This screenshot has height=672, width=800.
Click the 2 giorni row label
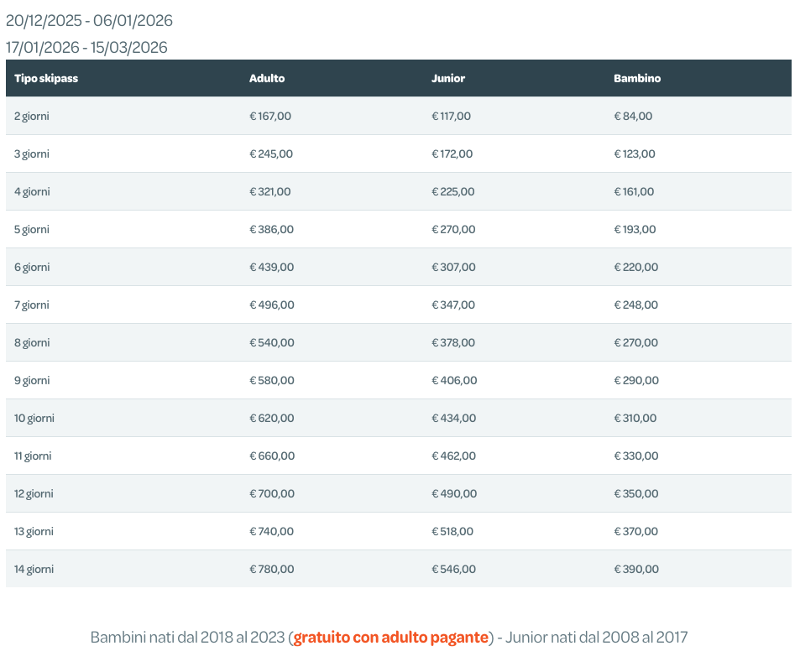tap(32, 116)
